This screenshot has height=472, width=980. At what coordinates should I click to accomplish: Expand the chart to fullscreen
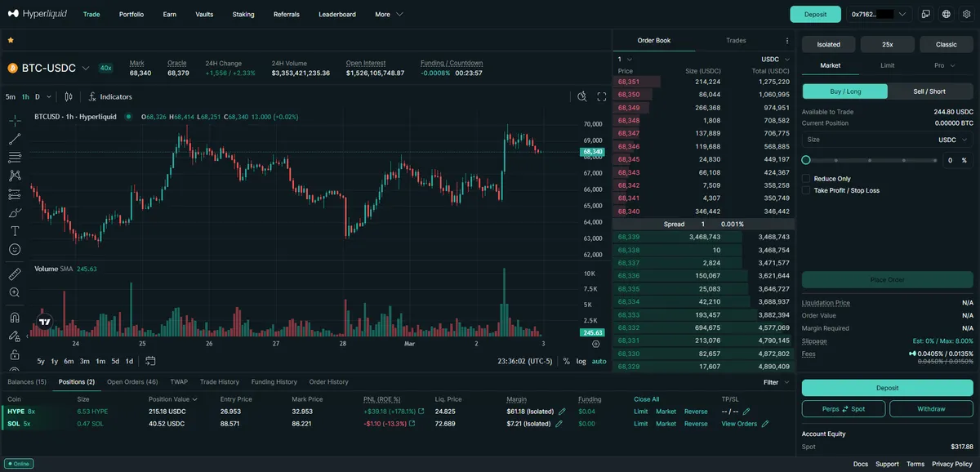coord(600,96)
